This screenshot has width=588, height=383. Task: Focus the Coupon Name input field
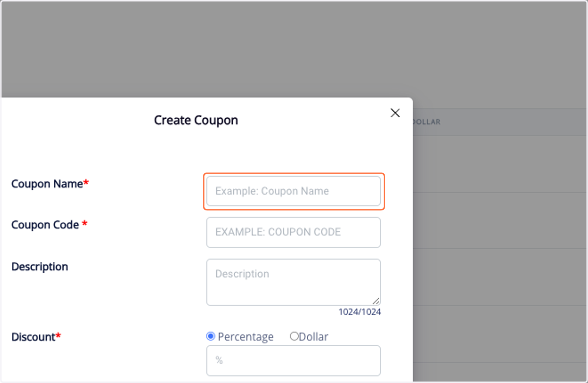(294, 191)
